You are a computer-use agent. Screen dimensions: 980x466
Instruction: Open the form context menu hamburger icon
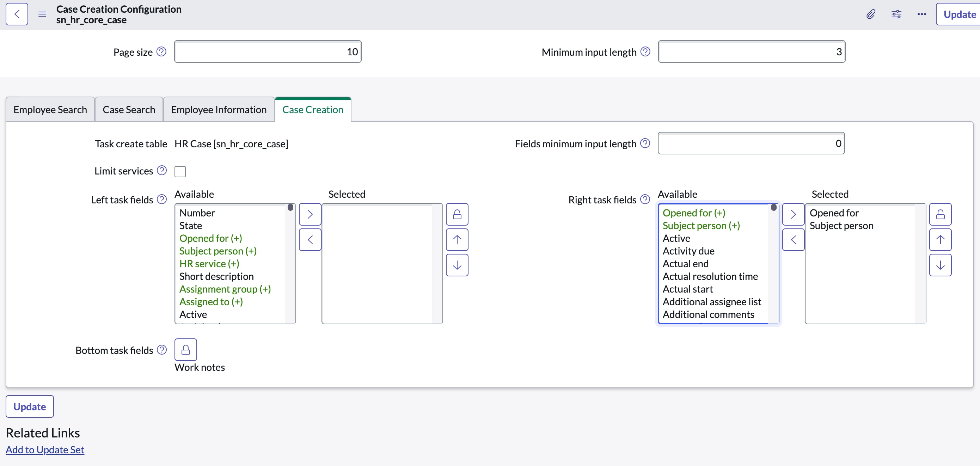tap(42, 14)
